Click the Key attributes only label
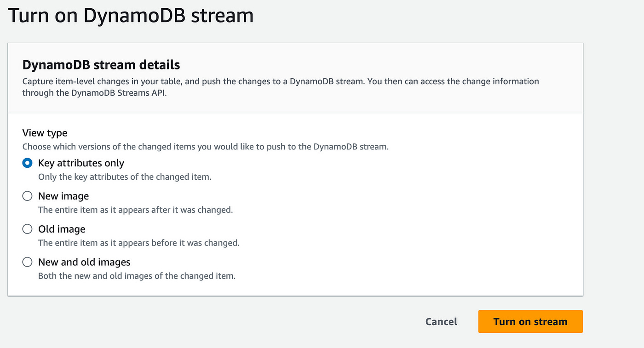 (x=81, y=163)
